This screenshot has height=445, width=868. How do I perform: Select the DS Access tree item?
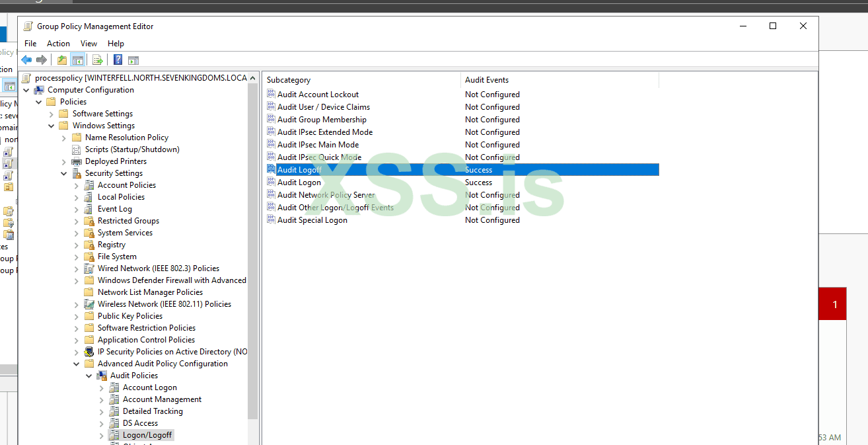coord(140,423)
